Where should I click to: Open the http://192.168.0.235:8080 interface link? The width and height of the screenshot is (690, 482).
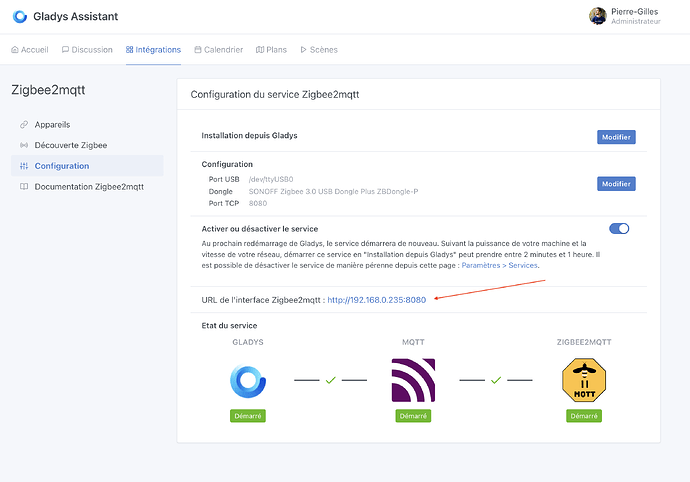tap(376, 299)
